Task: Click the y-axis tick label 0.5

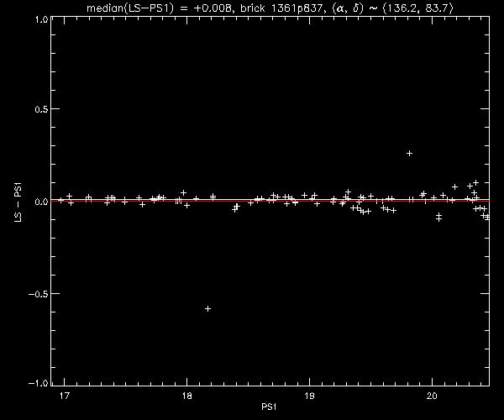Action: point(41,109)
